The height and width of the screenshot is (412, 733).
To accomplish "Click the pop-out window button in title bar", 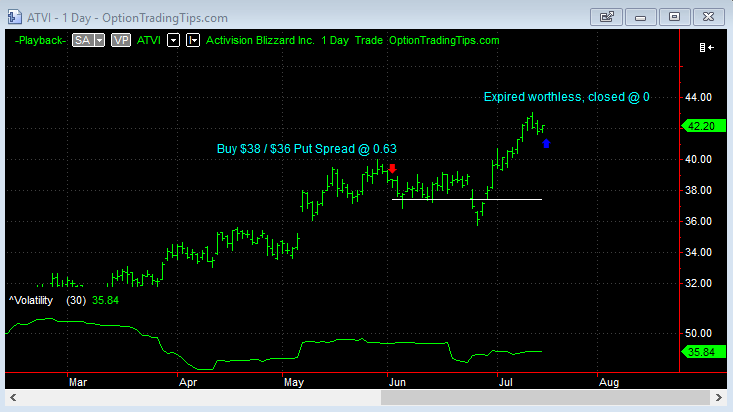I will (606, 17).
